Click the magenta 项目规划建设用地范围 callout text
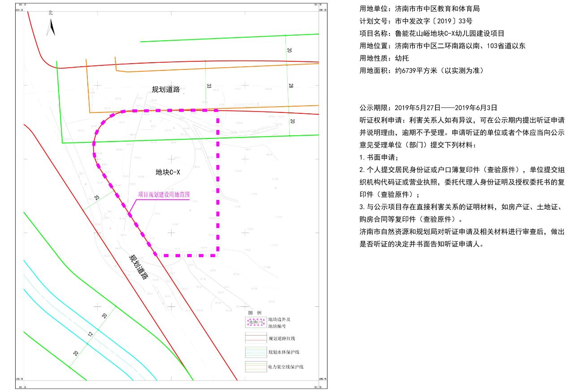This screenshot has height=392, width=587. (x=164, y=195)
